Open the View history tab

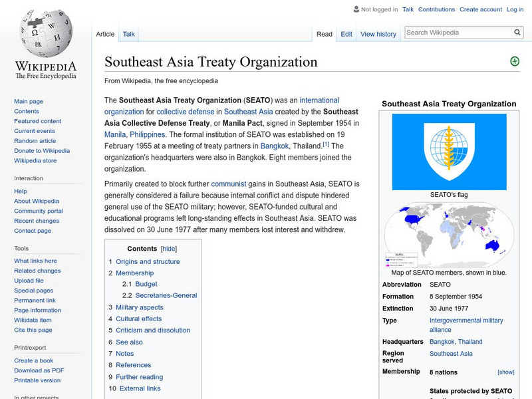point(378,34)
